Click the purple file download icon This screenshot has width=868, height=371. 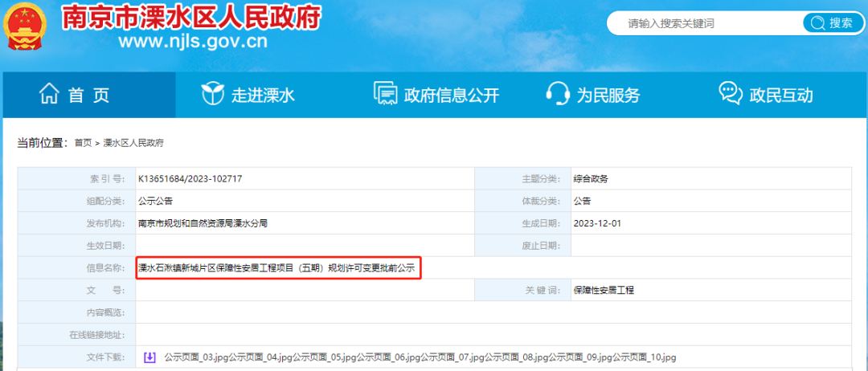click(149, 357)
